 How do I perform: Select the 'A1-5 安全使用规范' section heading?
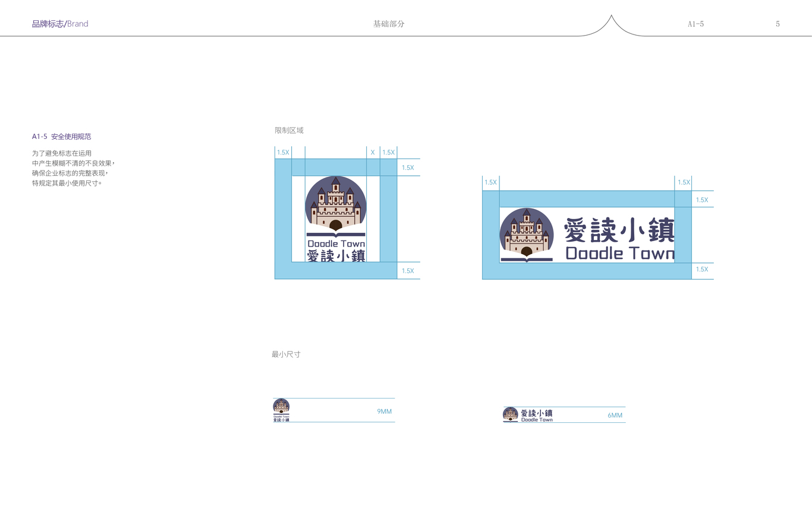(62, 137)
